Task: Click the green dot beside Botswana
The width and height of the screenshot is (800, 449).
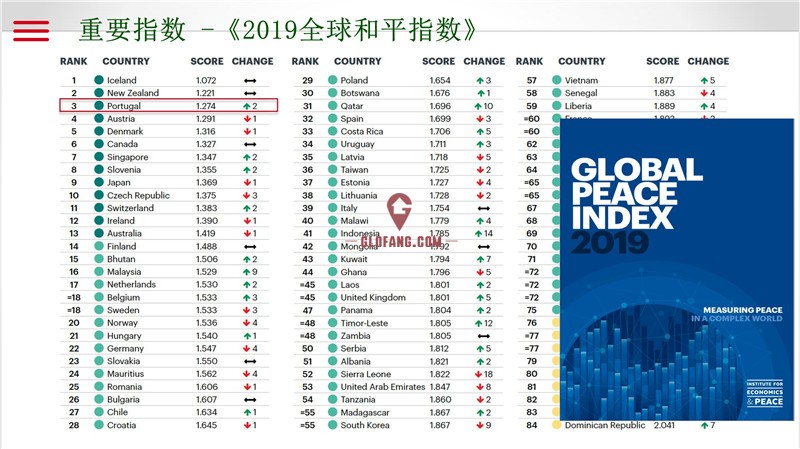Action: click(333, 93)
